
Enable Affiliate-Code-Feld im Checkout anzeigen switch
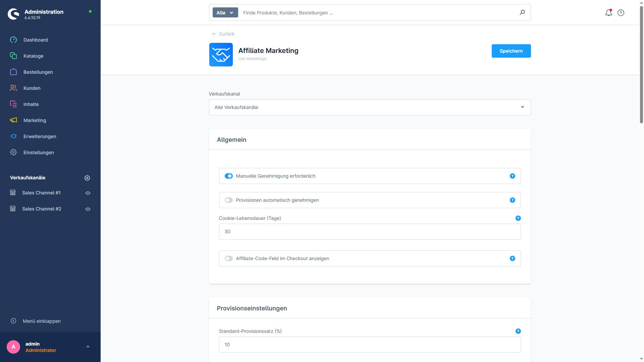pos(229,258)
